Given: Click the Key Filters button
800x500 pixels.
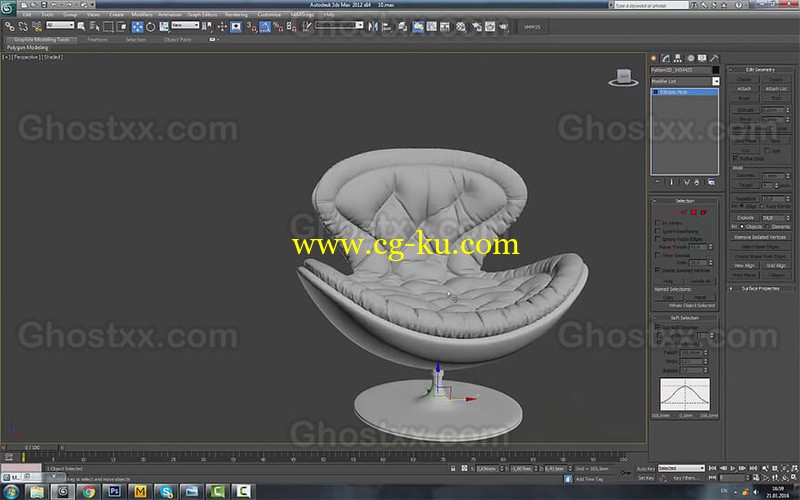Looking at the screenshot, I should coord(685,478).
